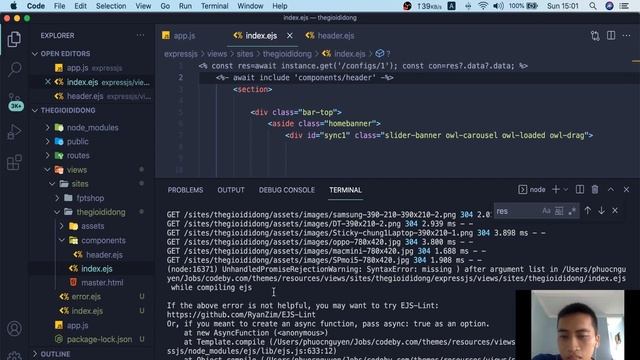Switch to the DEBUG CONSOLE tab

287,190
